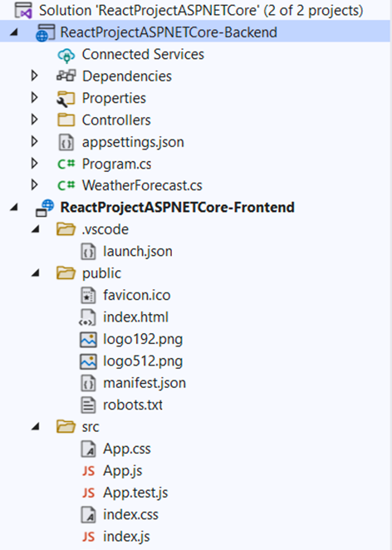Click the index.css stylesheet icon

[88, 515]
